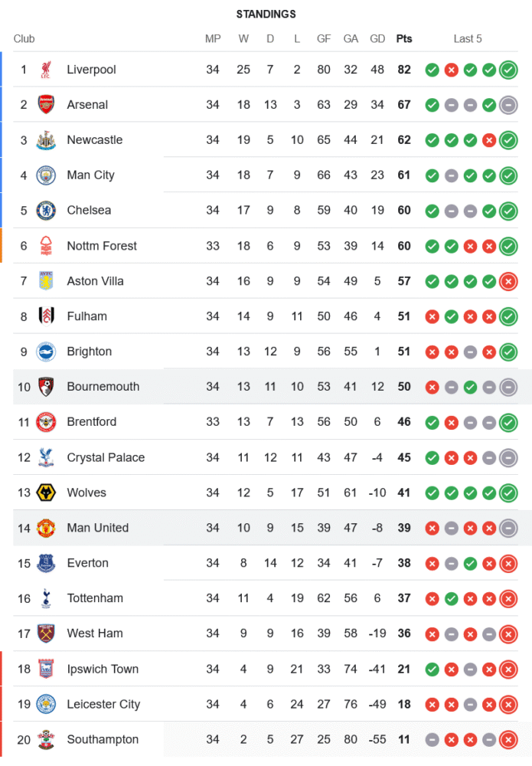Click the Liverpool club crest icon
This screenshot has width=532, height=766.
[x=46, y=70]
